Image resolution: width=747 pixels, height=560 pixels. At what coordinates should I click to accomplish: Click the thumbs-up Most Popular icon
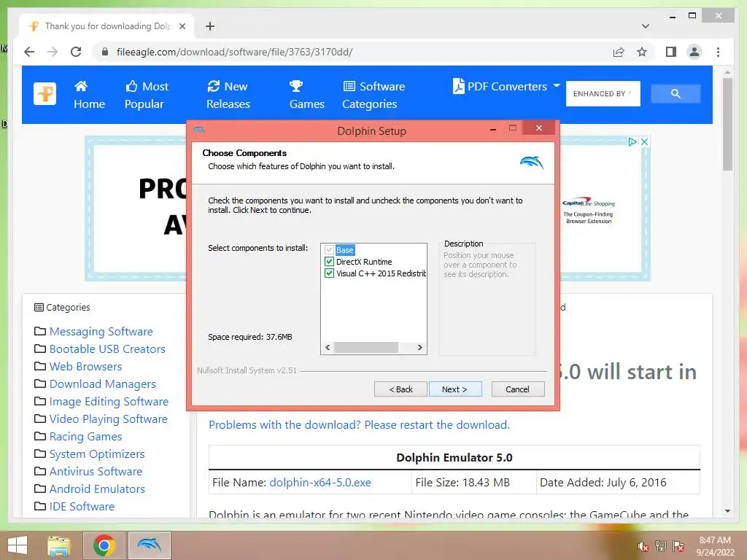click(131, 86)
